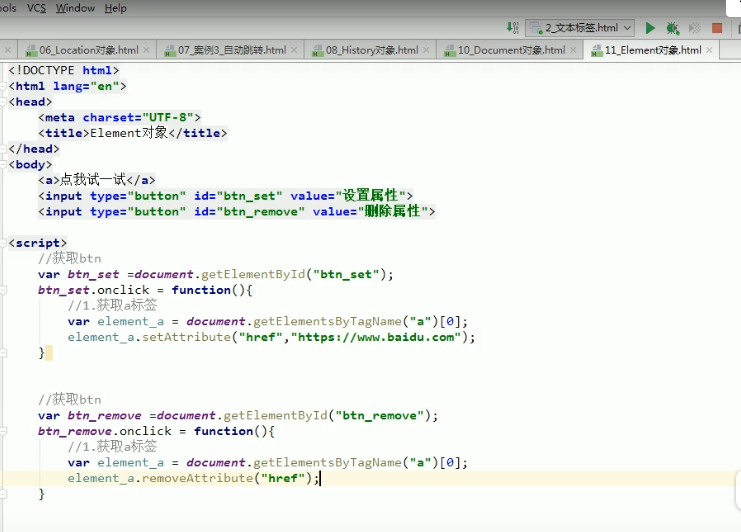The image size is (741, 532).
Task: Click the HTML file icon on 07_案例3 tab
Action: 170,51
